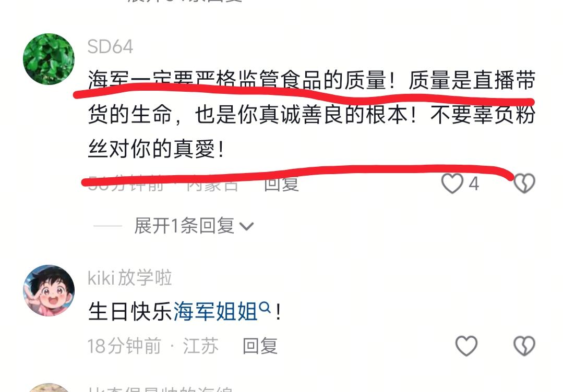Reply to SD64's comment via 回复

click(x=281, y=183)
